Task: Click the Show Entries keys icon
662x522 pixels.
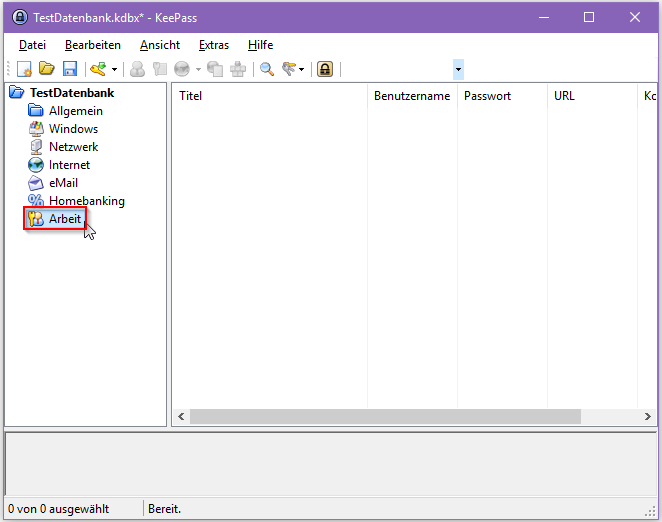Action: tap(289, 69)
